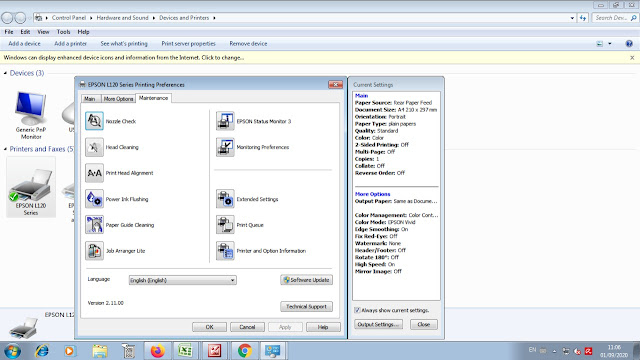The width and height of the screenshot is (640, 360).
Task: Click the Control Panel taskbar icon
Action: click(273, 351)
